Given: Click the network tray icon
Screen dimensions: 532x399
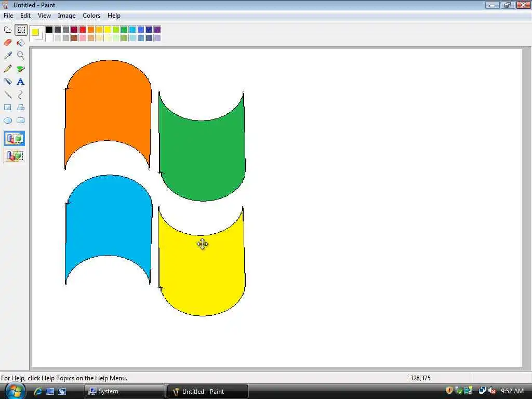Looking at the screenshot, I should pos(482,391).
